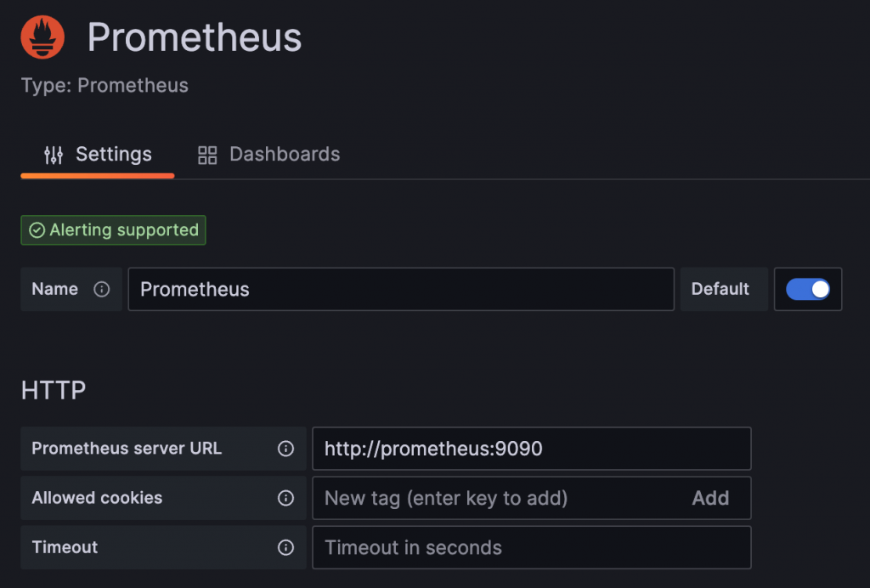This screenshot has width=870, height=588.
Task: Focus the Prometheus server URL field
Action: (531, 449)
